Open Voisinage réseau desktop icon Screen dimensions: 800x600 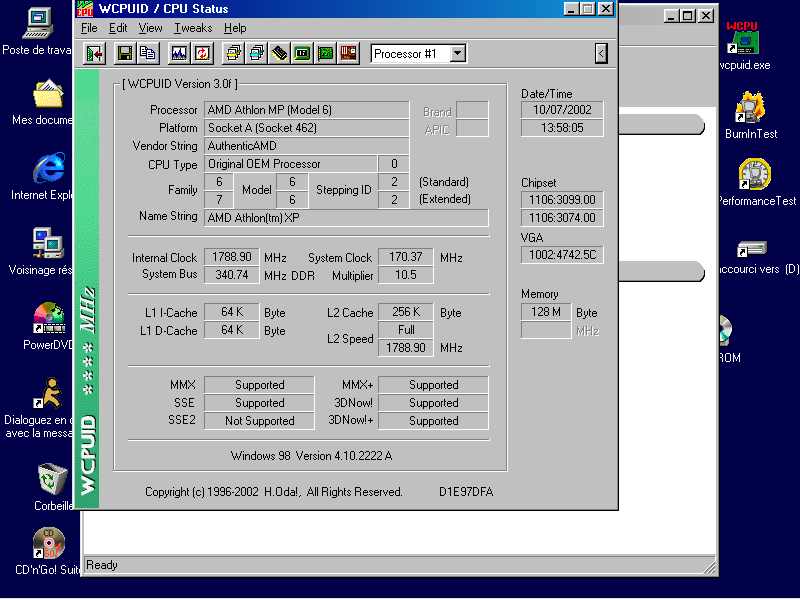[x=47, y=243]
